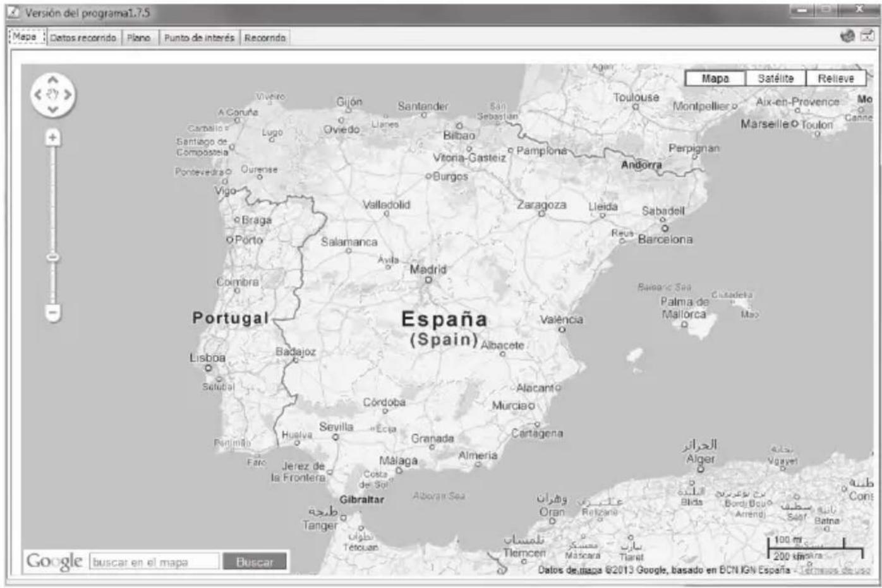Click the Madrid city label on the map
This screenshot has height=588, width=882.
click(x=428, y=269)
